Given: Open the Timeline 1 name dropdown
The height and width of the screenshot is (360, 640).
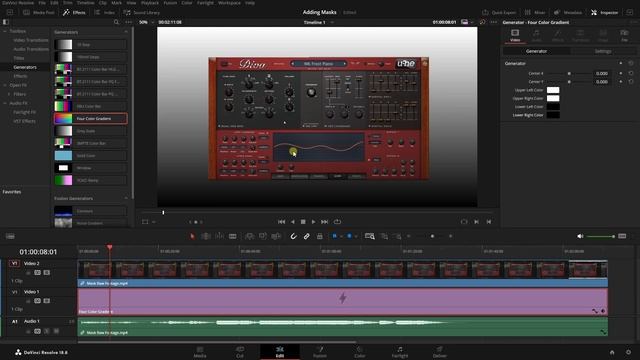Looking at the screenshot, I should (318, 22).
